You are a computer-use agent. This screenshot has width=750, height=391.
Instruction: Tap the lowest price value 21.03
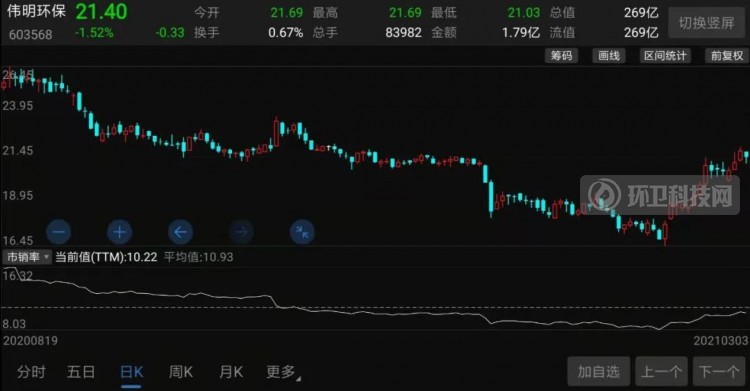(524, 12)
